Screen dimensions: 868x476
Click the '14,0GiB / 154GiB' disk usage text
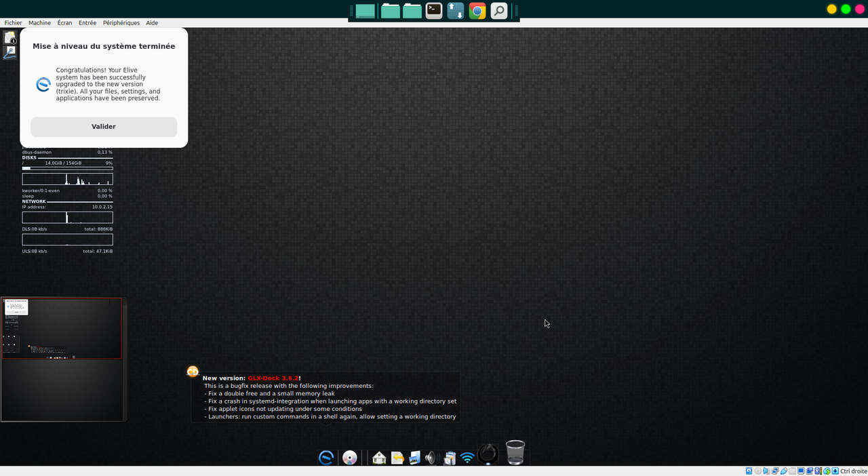tap(63, 163)
